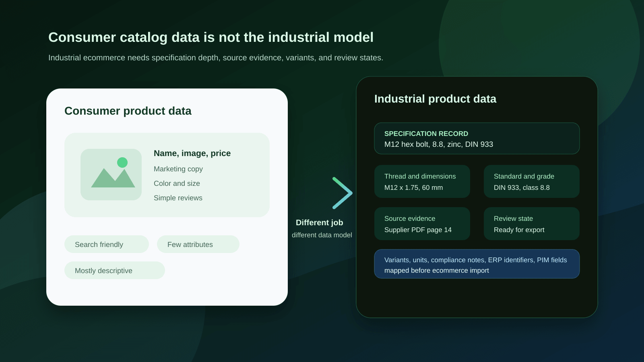This screenshot has width=644, height=362.
Task: Click the slide title 'Consumer catalog data is not...'
Action: (x=211, y=37)
